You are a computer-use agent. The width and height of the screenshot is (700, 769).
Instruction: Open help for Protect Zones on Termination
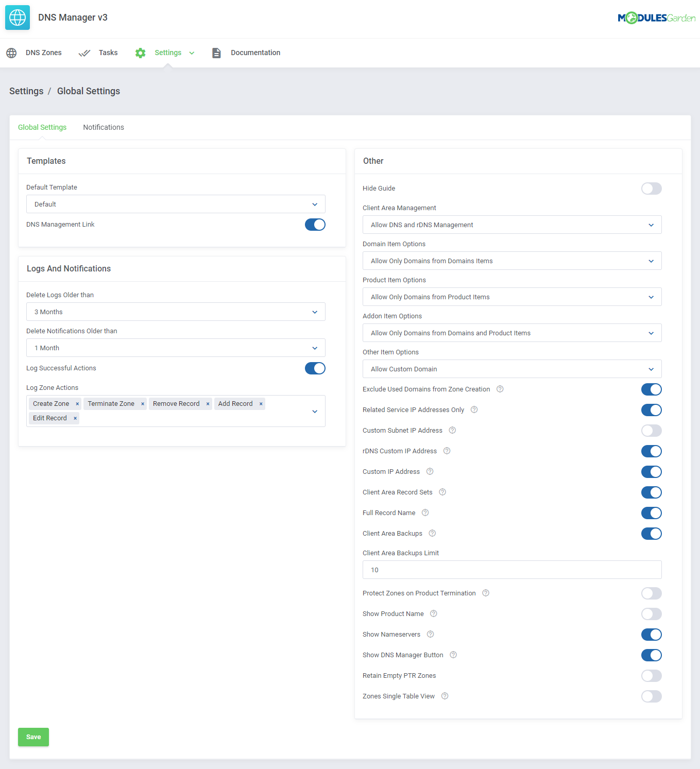486,593
